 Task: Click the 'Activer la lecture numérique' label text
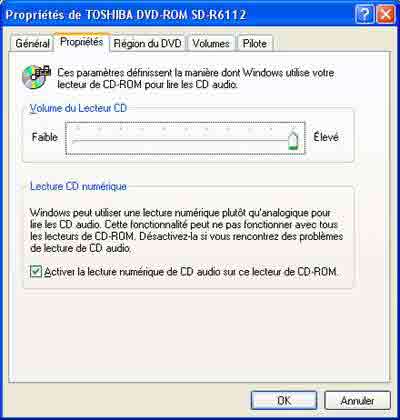[191, 272]
